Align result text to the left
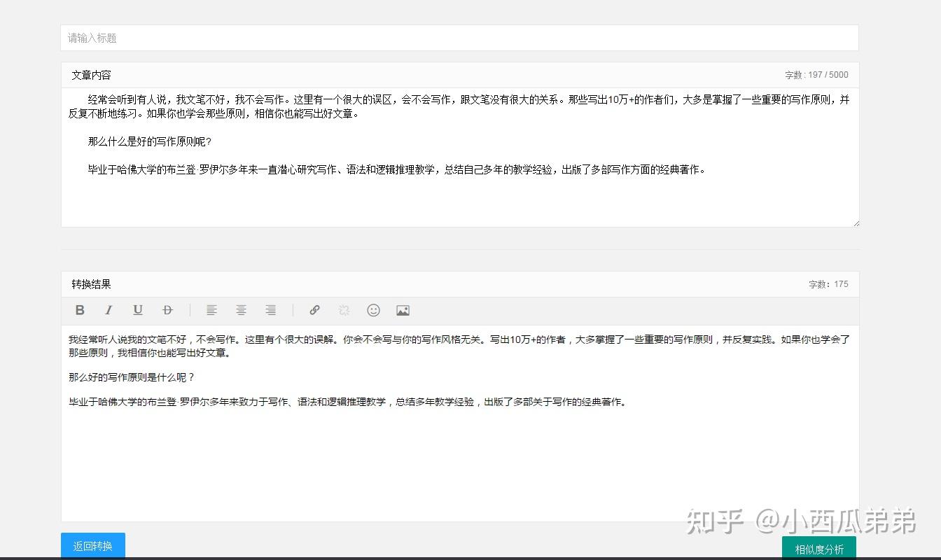 (211, 310)
